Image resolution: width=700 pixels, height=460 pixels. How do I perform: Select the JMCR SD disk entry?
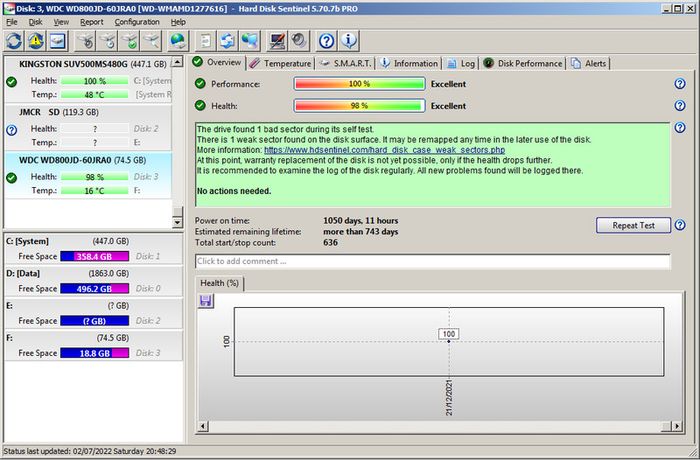(88, 128)
